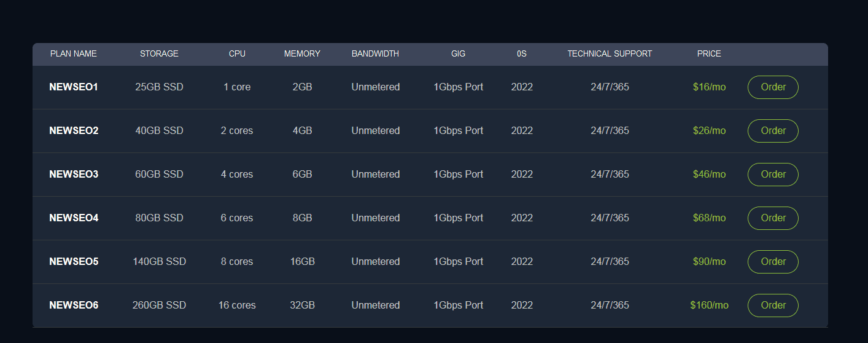Viewport: 868px width, 343px height.
Task: Select Order for NEWSEO5 plan
Action: pos(773,262)
